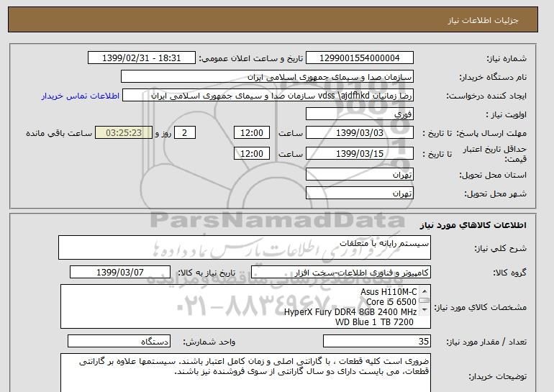
Task: Click the label تعداد / مقدار مورد نیاز
Action: [486, 342]
